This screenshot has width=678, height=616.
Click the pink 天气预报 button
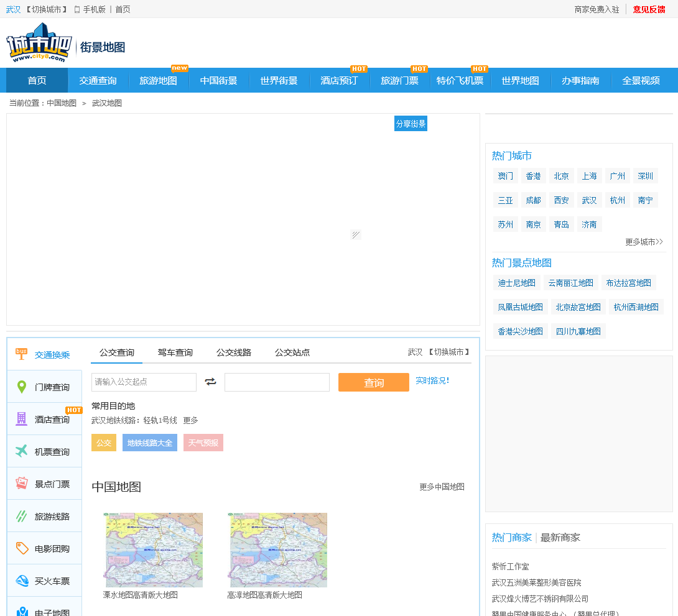[x=203, y=443]
